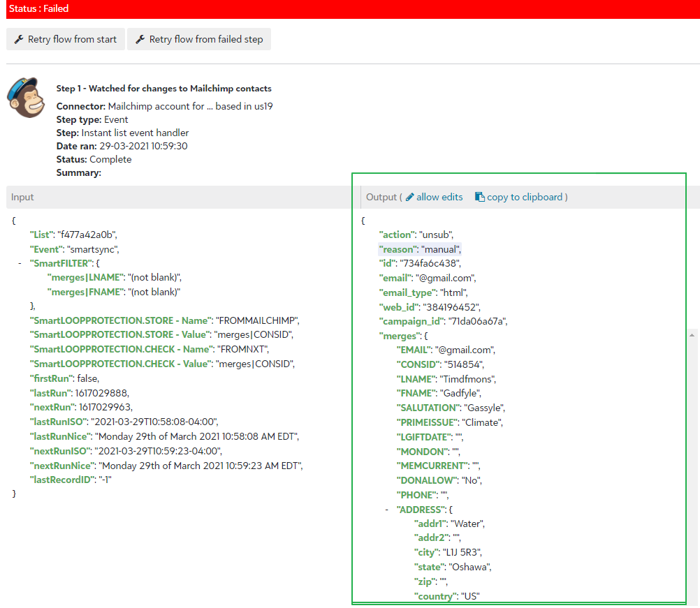Click the Status : Failed banner
The height and width of the screenshot is (608, 700).
[x=353, y=9]
